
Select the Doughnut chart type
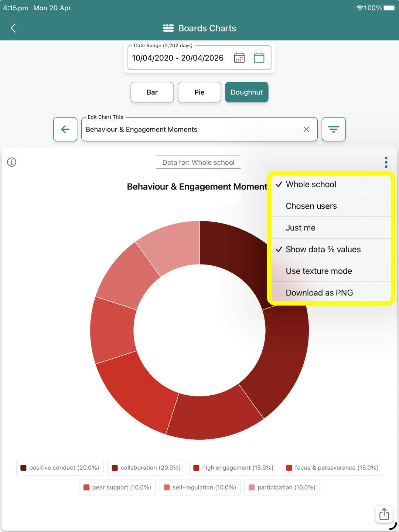pos(247,92)
